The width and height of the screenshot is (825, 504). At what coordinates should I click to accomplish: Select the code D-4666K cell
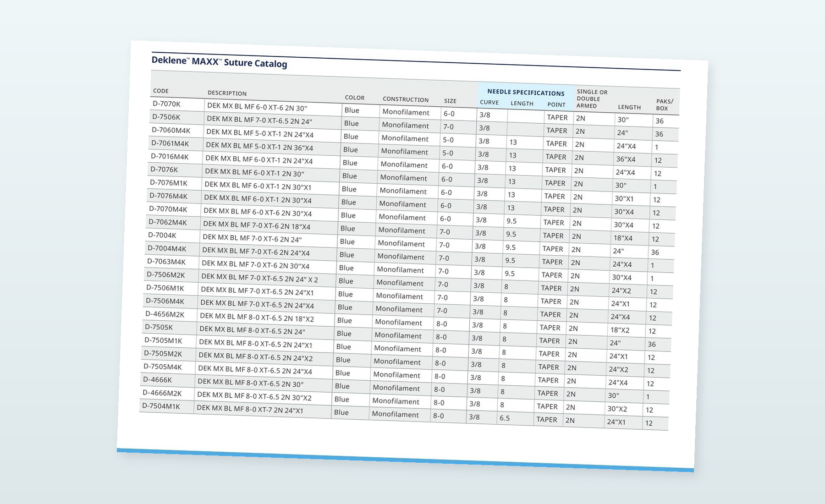(x=157, y=380)
